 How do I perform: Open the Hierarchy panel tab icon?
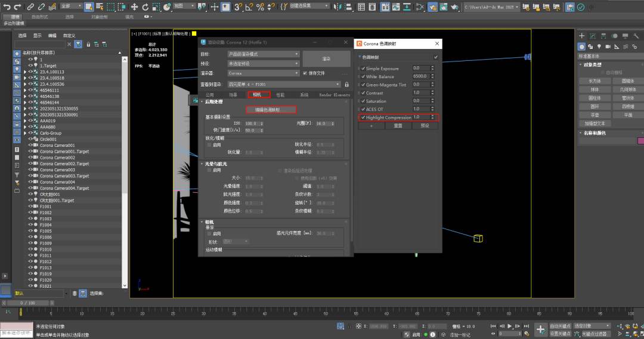pos(603,36)
